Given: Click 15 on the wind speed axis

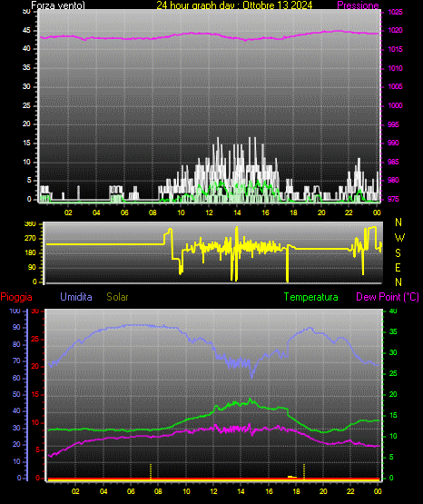Looking at the screenshot, I should 26,143.
